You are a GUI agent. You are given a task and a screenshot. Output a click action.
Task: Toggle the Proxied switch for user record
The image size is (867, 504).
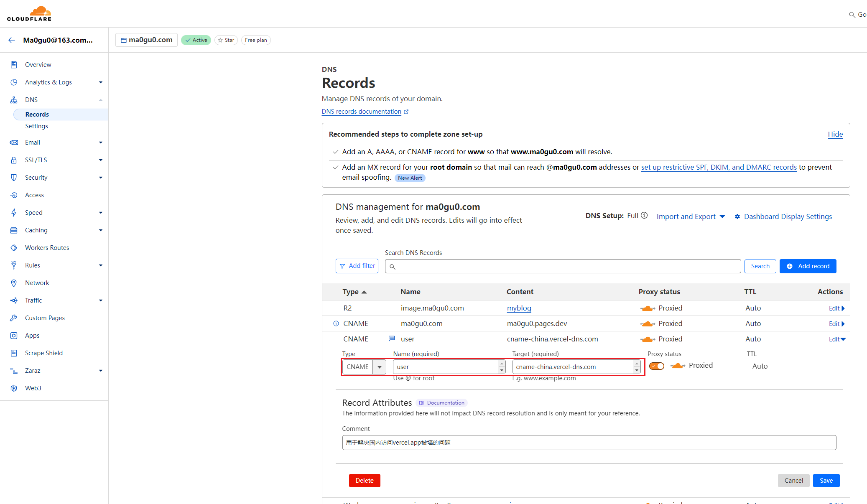657,366
